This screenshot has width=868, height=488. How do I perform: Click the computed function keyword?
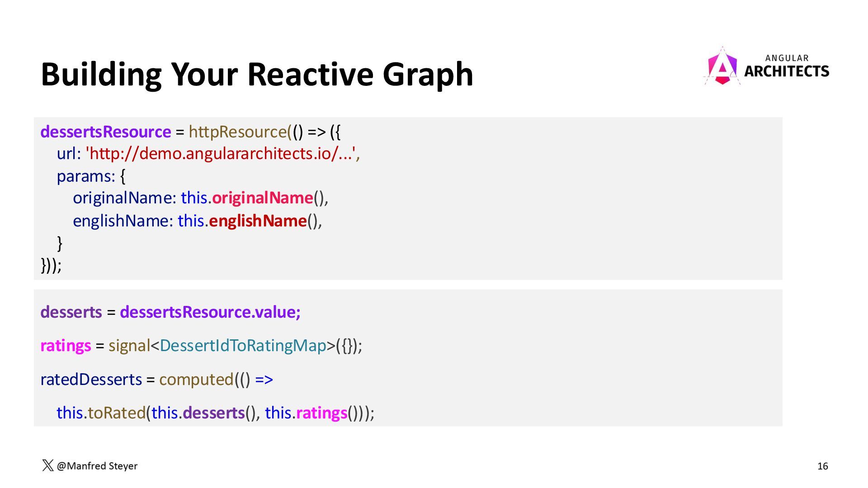[x=196, y=379]
